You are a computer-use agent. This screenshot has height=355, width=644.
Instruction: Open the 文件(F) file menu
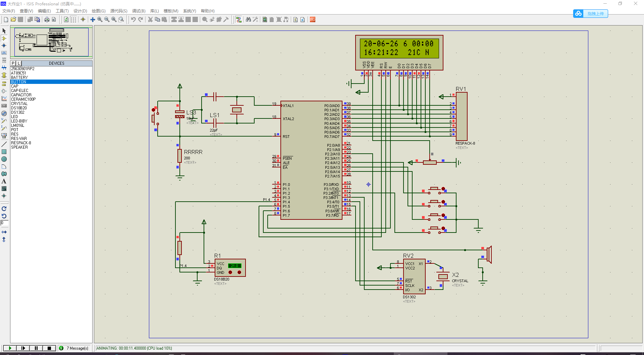tap(9, 11)
